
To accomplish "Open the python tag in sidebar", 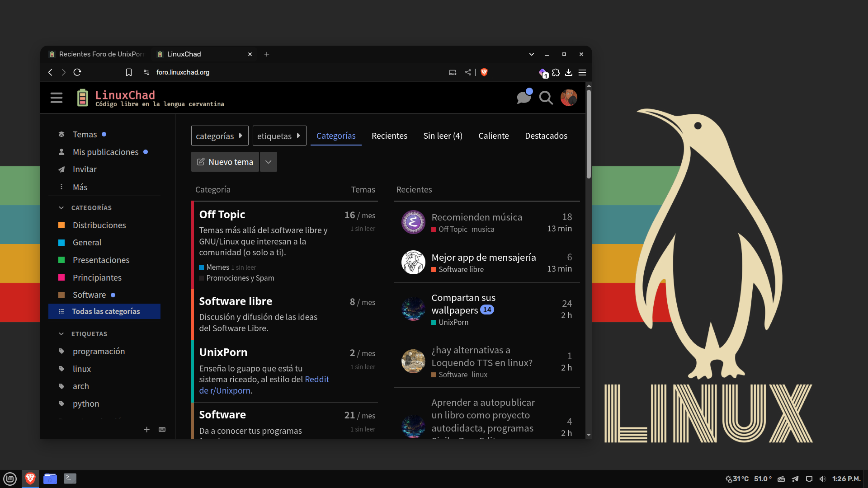I will (85, 404).
